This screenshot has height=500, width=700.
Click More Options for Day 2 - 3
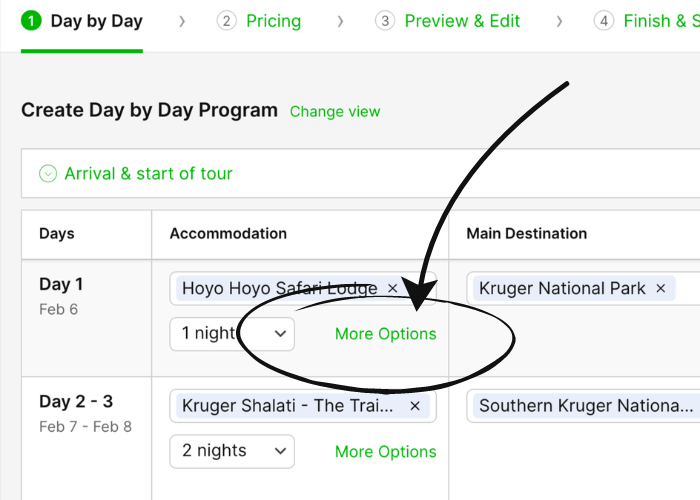pyautogui.click(x=385, y=452)
